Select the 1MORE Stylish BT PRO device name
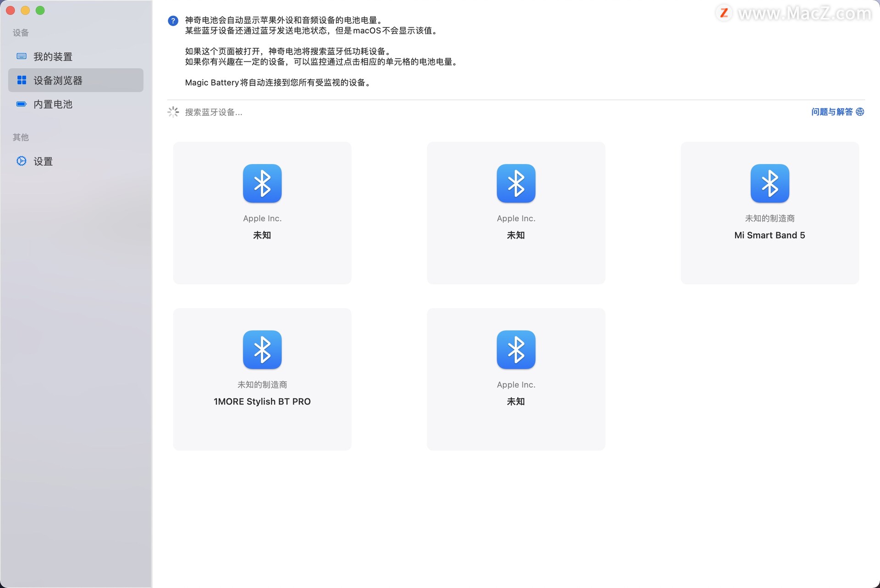This screenshot has width=880, height=588. pyautogui.click(x=262, y=401)
